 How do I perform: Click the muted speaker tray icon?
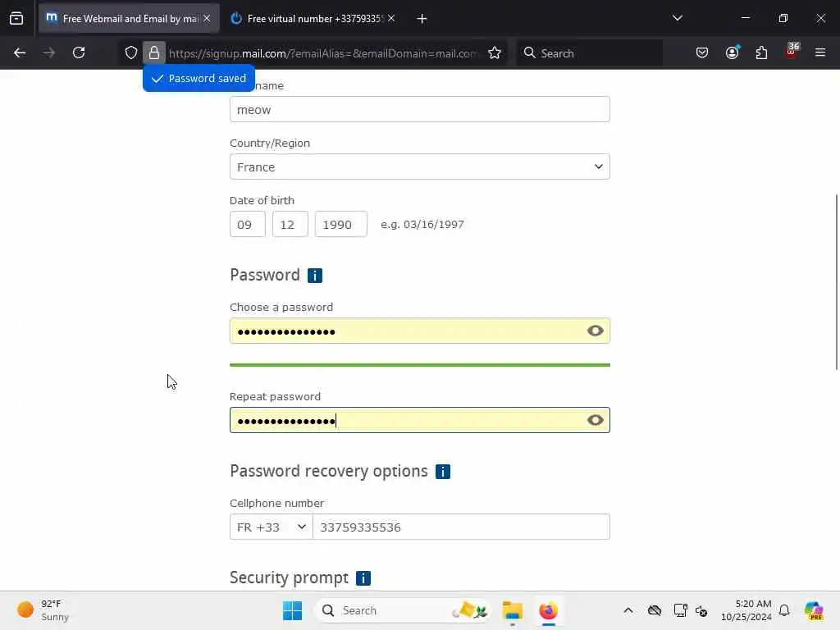coord(701,610)
